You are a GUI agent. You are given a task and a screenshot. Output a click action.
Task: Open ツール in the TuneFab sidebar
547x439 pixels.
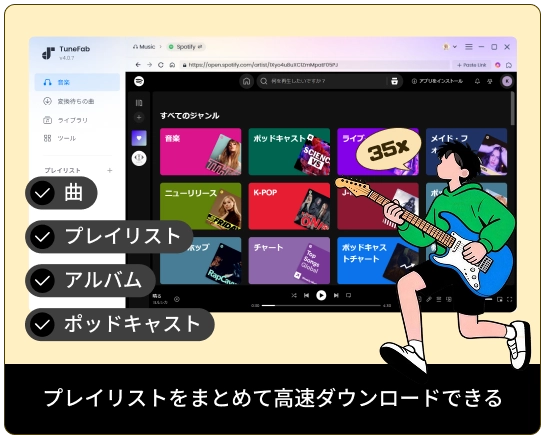60,139
